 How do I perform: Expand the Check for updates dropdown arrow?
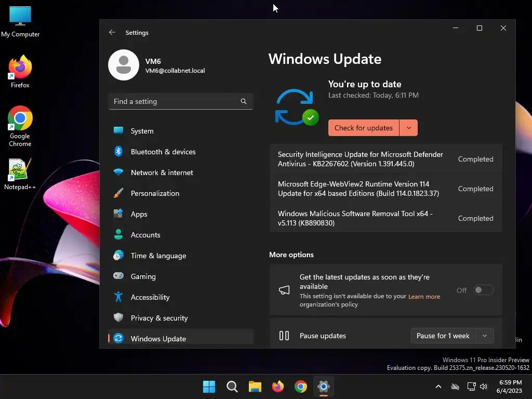[409, 128]
